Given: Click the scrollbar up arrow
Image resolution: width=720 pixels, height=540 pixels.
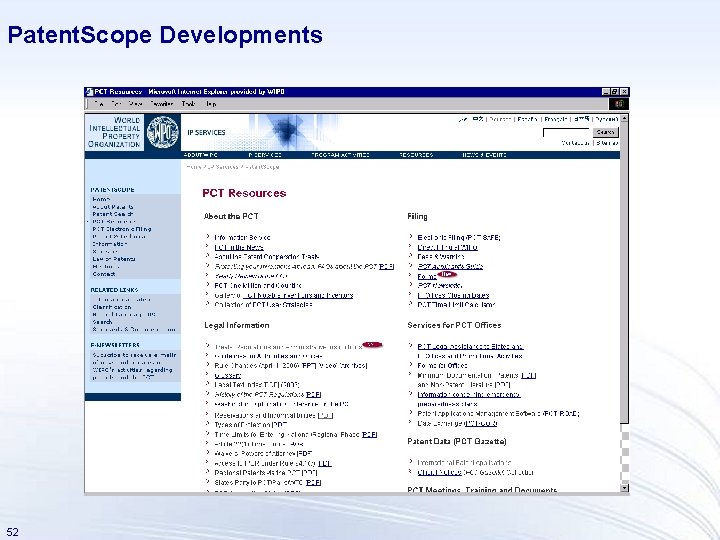Looking at the screenshot, I should click(624, 118).
